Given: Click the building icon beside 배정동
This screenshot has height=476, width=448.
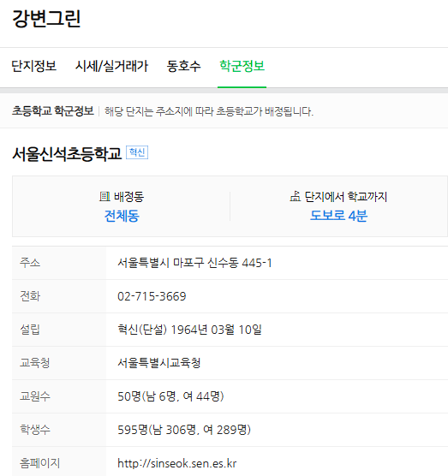Looking at the screenshot, I should tap(105, 196).
